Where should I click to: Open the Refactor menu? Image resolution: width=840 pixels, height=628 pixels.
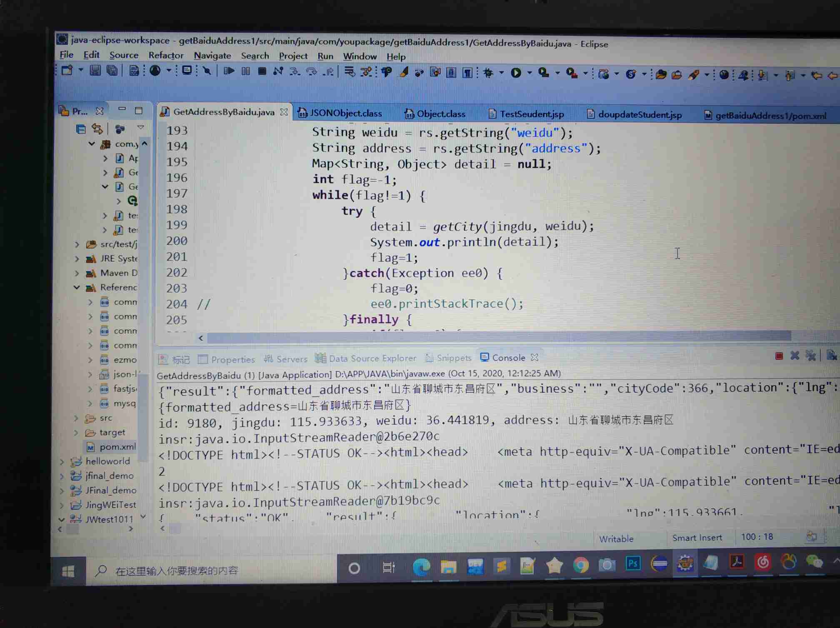(x=165, y=55)
